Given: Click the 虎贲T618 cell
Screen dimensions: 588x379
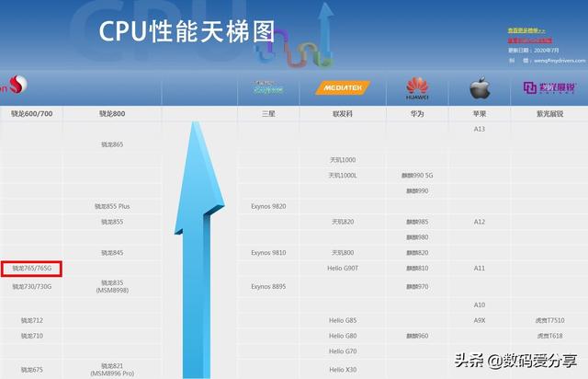Looking at the screenshot, I should (549, 336).
